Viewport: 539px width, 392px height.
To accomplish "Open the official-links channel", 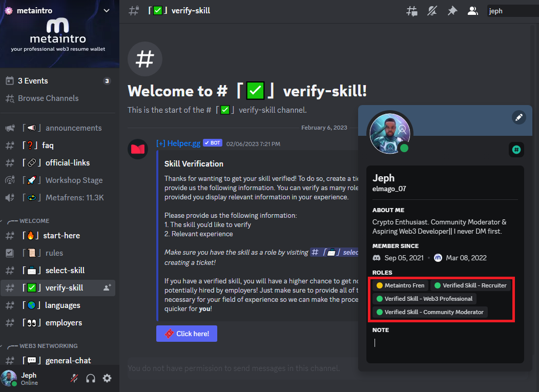I will (x=58, y=162).
